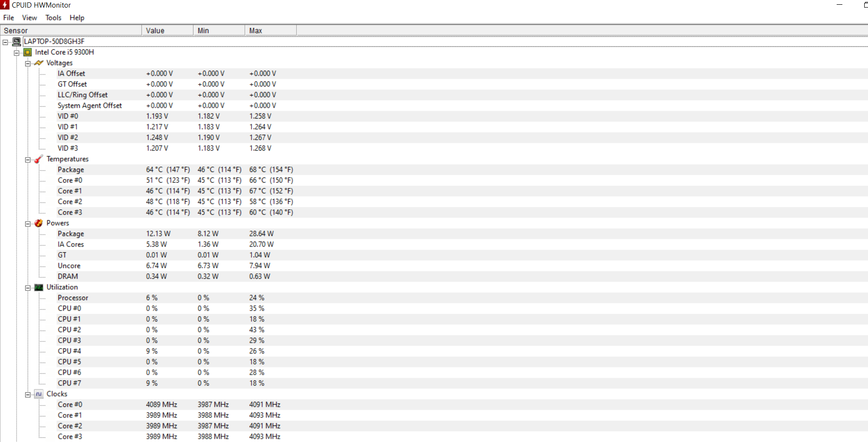Screen dimensions: 868x442
Task: Open the View menu
Action: [29, 18]
